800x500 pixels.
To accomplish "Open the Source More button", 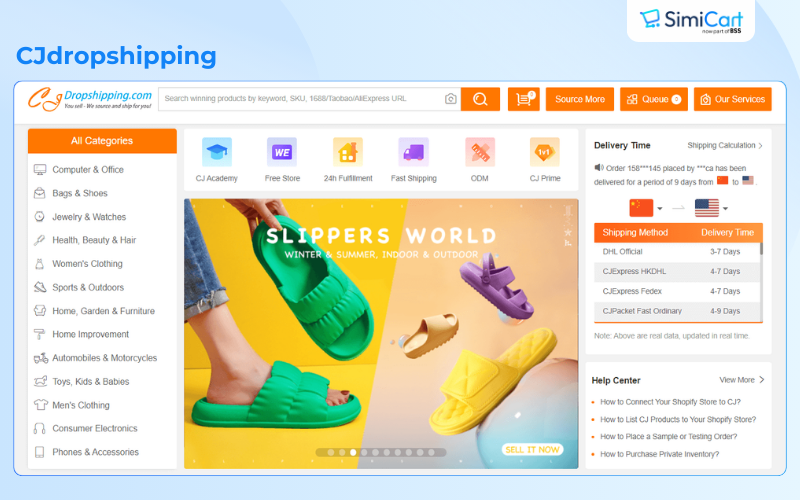I will tap(580, 99).
